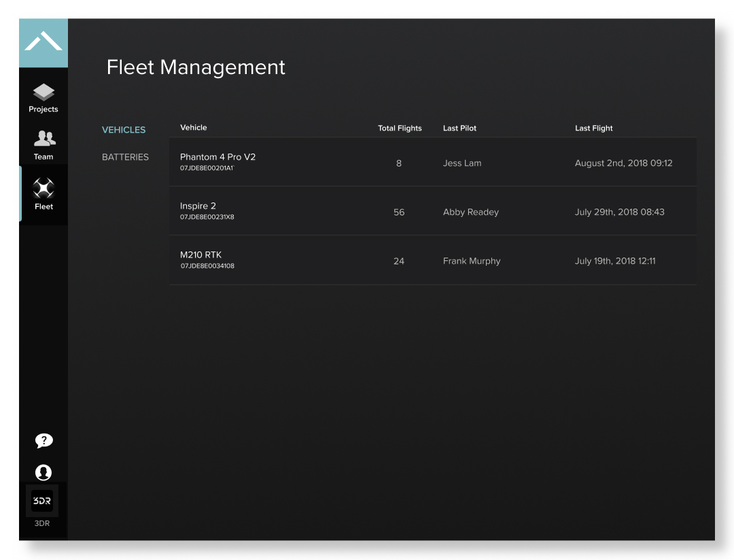Open the Projects section icon

pos(43,92)
